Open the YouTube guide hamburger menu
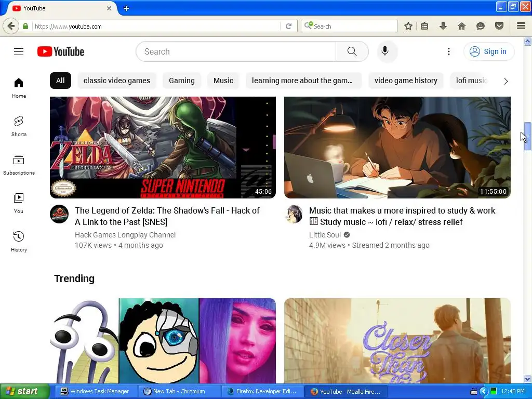This screenshot has width=532, height=399. 19,51
